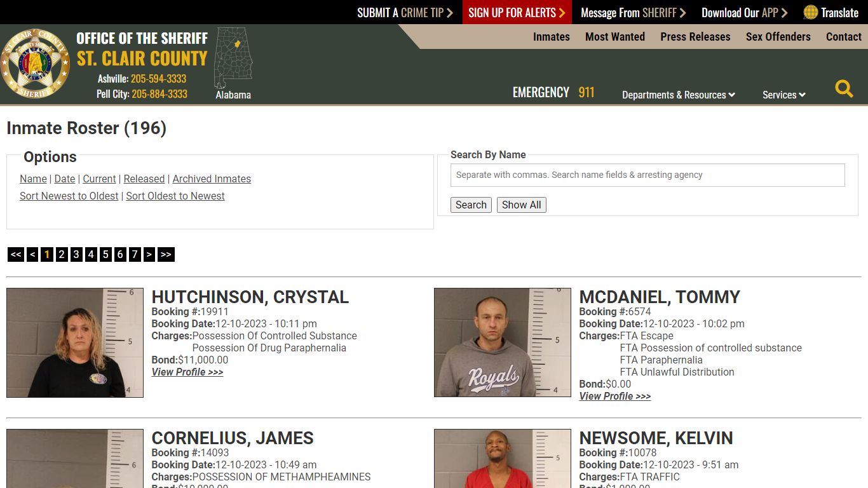Screen dimensions: 868x488
Task: Click the EMERGENCY 911 text
Action: 553,93
